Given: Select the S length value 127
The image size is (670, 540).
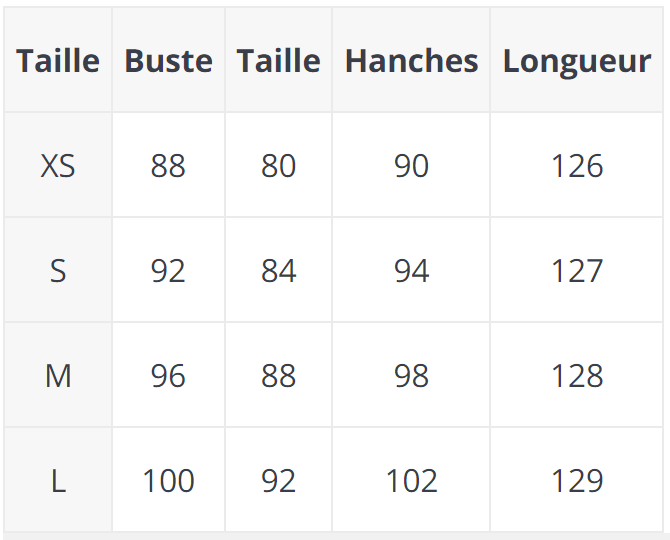Looking at the screenshot, I should 577,271.
